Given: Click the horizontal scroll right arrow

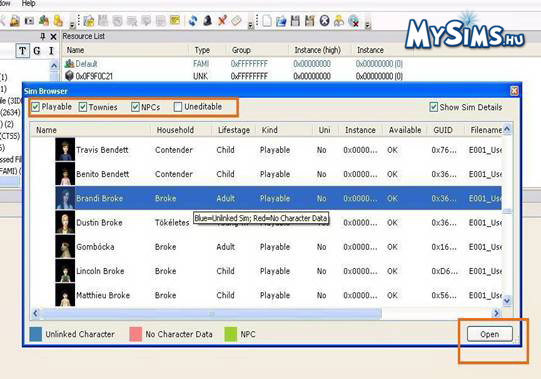Looking at the screenshot, I should pyautogui.click(x=496, y=313).
